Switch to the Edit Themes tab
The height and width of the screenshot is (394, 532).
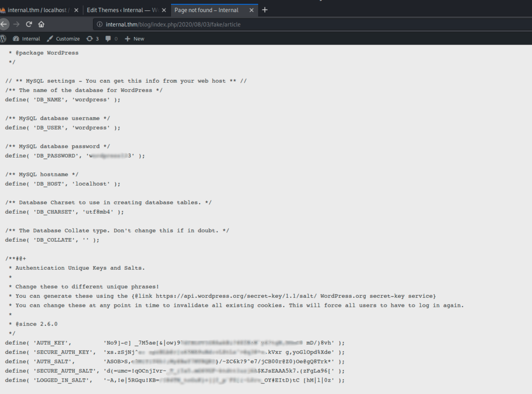click(126, 10)
